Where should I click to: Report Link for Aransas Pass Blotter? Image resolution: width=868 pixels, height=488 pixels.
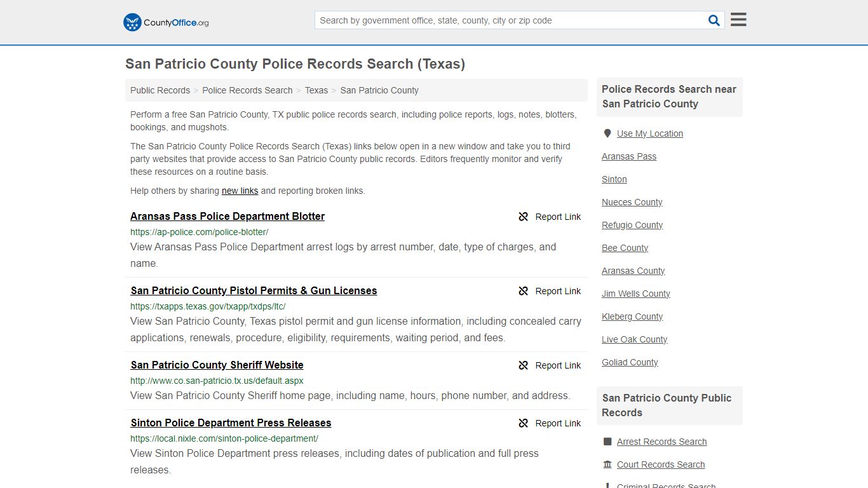click(558, 217)
